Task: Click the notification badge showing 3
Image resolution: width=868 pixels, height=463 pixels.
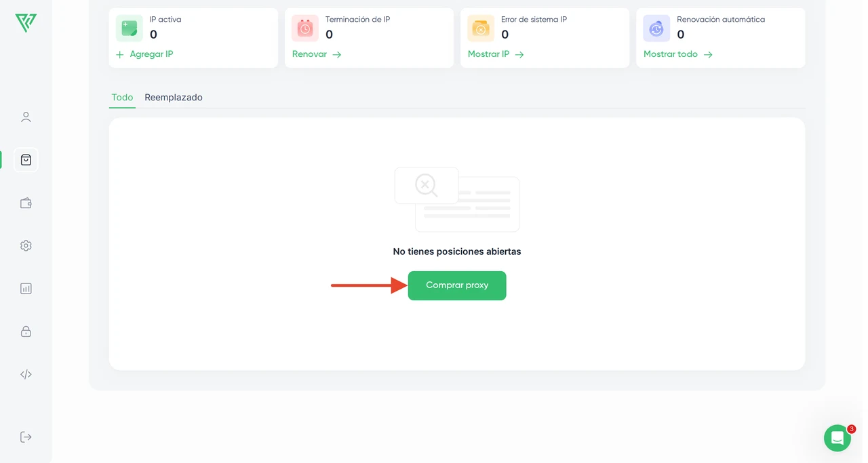Action: coord(852,429)
